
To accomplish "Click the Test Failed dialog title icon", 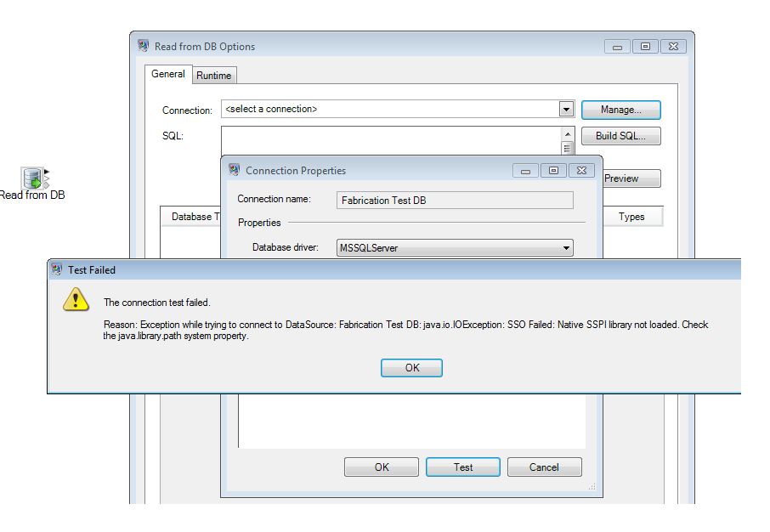I will pyautogui.click(x=57, y=269).
